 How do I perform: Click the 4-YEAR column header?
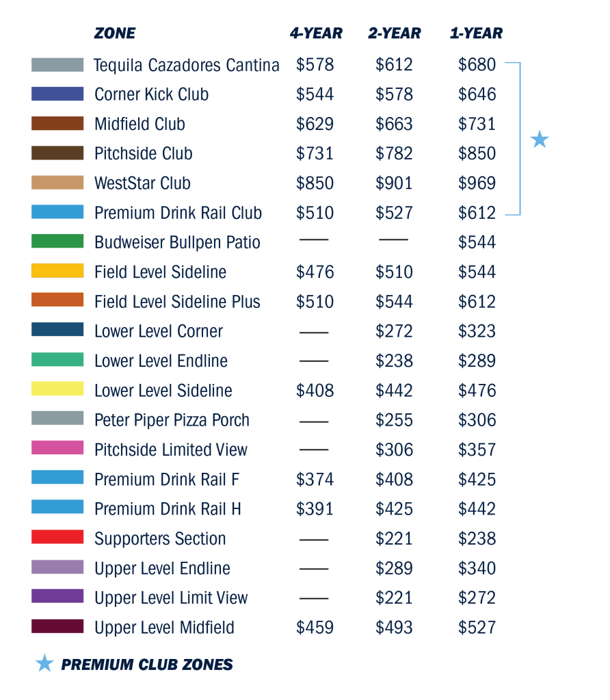coord(316,33)
